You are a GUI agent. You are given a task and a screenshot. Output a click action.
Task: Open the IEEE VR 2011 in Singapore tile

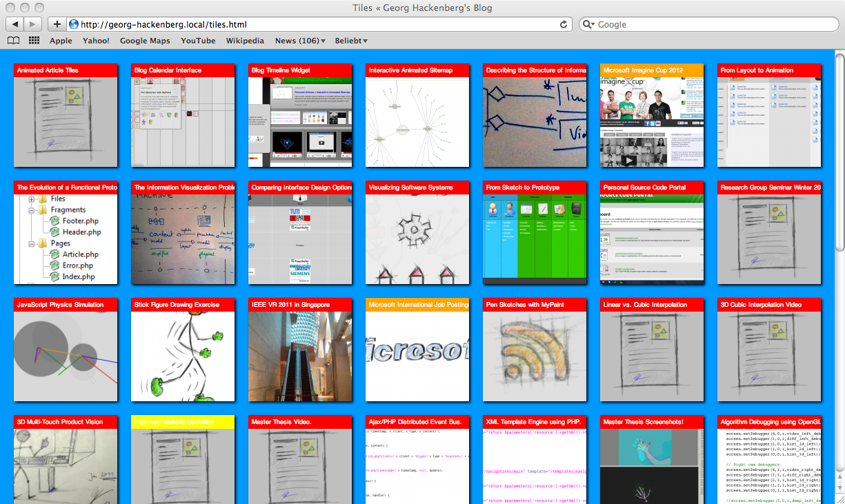click(x=300, y=350)
